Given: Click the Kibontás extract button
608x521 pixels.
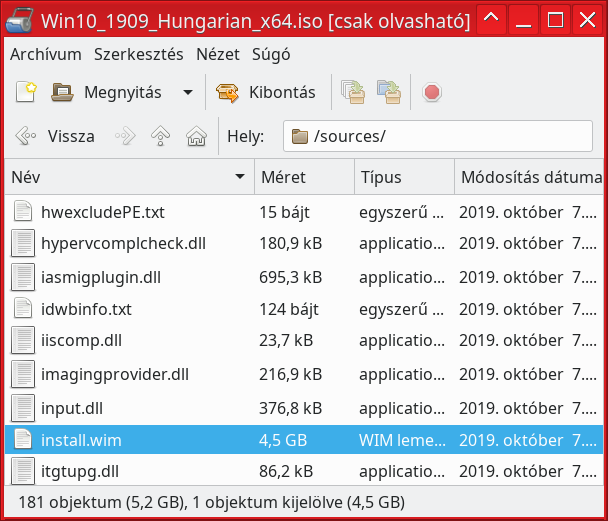Looking at the screenshot, I should click(266, 92).
